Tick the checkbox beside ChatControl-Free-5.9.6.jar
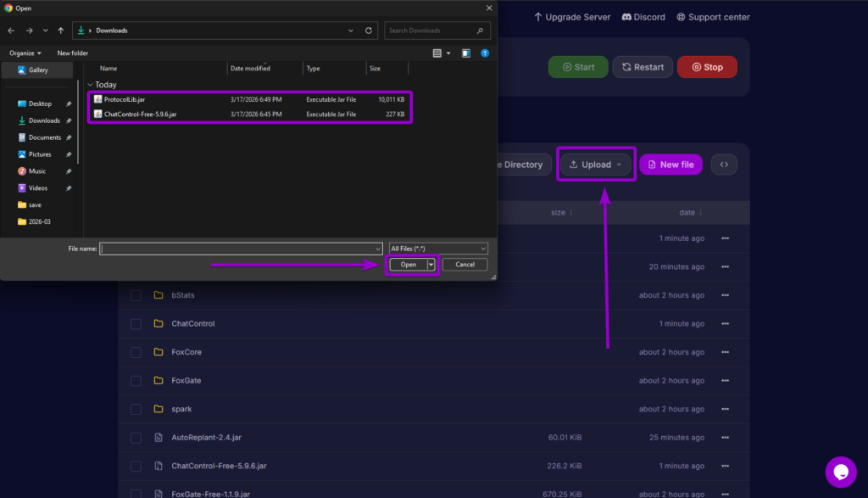Screen dimensions: 868x498 [x=136, y=466]
